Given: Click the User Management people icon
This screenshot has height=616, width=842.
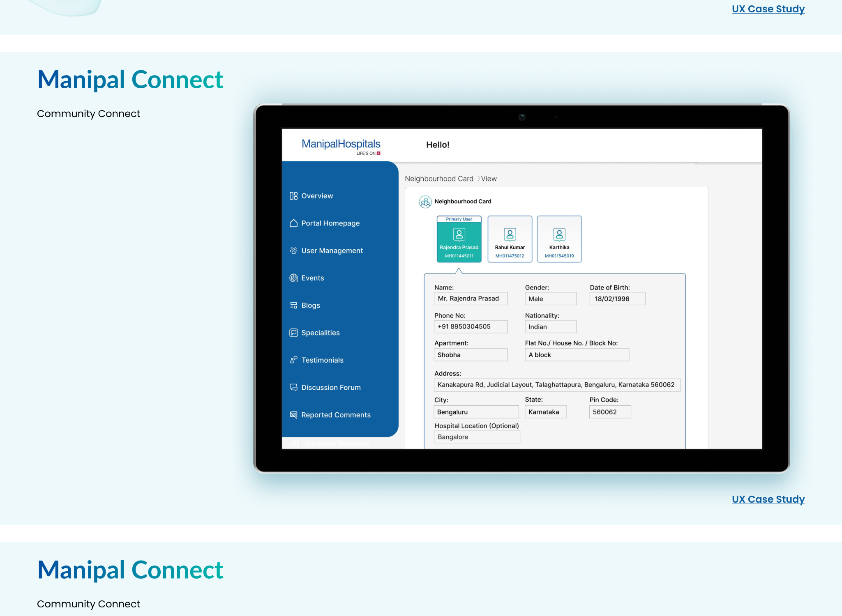Looking at the screenshot, I should 293,251.
